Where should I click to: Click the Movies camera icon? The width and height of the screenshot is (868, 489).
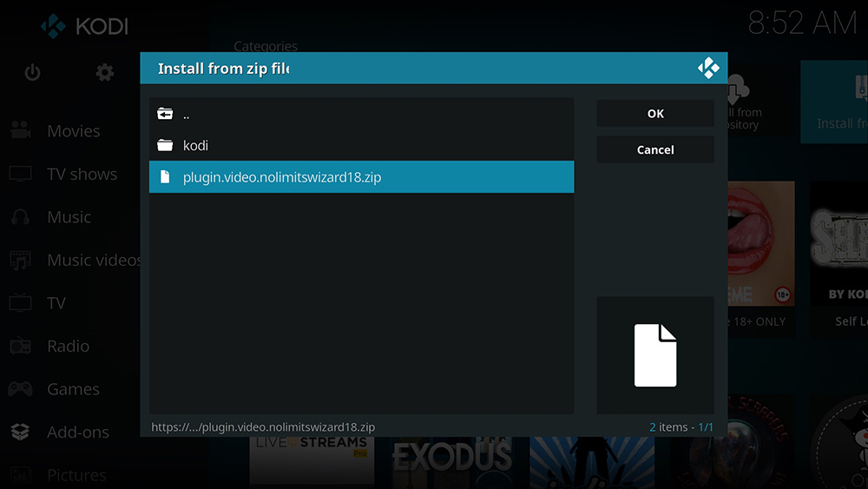[21, 130]
